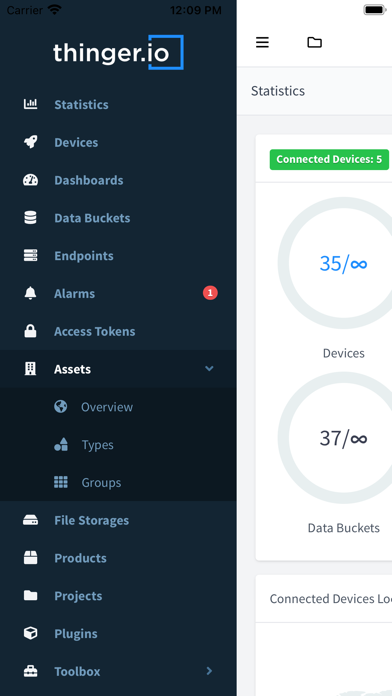Image resolution: width=392 pixels, height=696 pixels.
Task: Click the Connected Devices: 5 badge
Action: click(329, 159)
